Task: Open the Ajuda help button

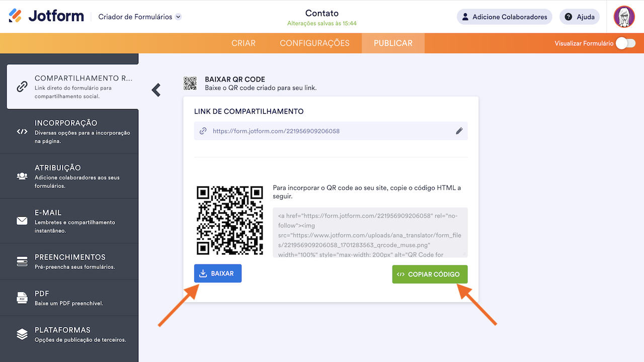Action: click(580, 17)
